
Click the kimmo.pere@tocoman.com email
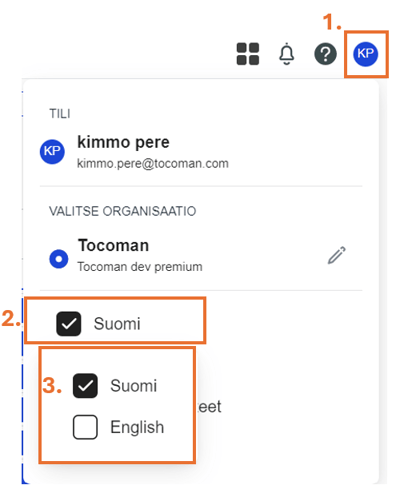[153, 164]
